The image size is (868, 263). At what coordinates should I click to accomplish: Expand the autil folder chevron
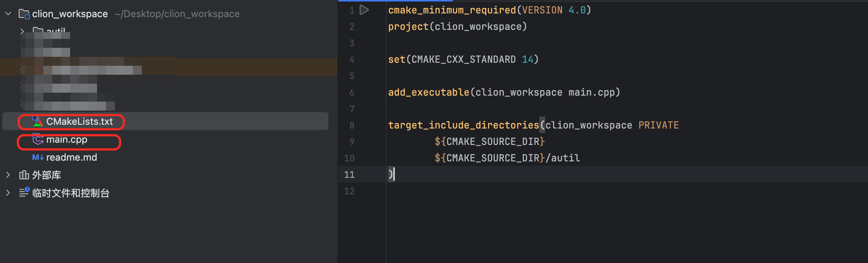[22, 31]
